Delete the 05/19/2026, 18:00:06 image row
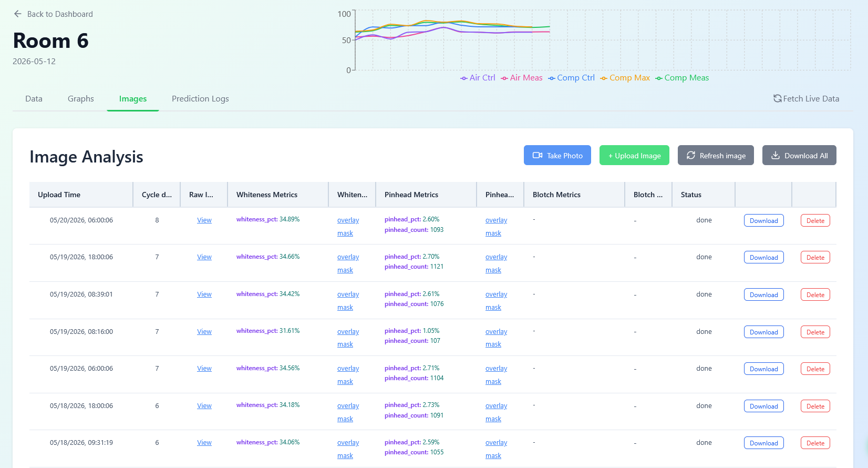 tap(815, 257)
